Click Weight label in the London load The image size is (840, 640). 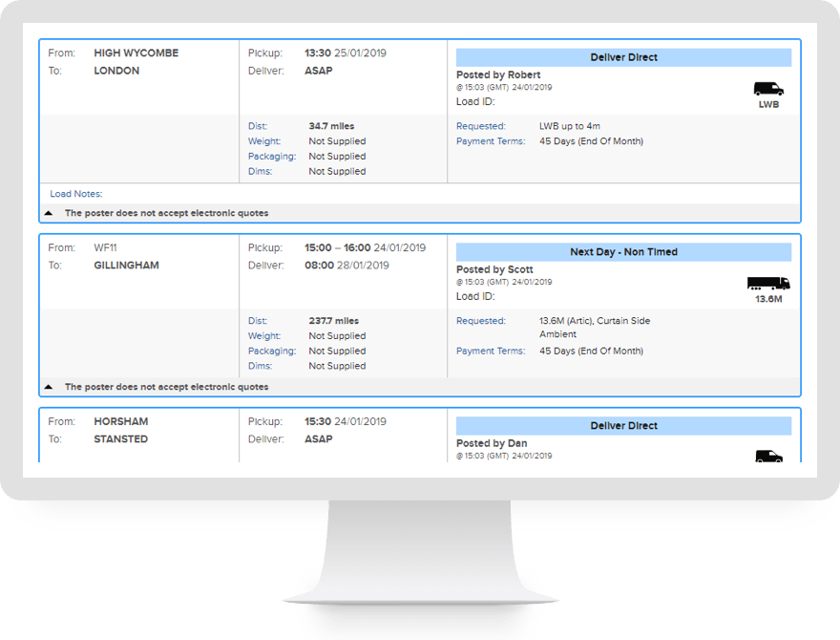[264, 141]
